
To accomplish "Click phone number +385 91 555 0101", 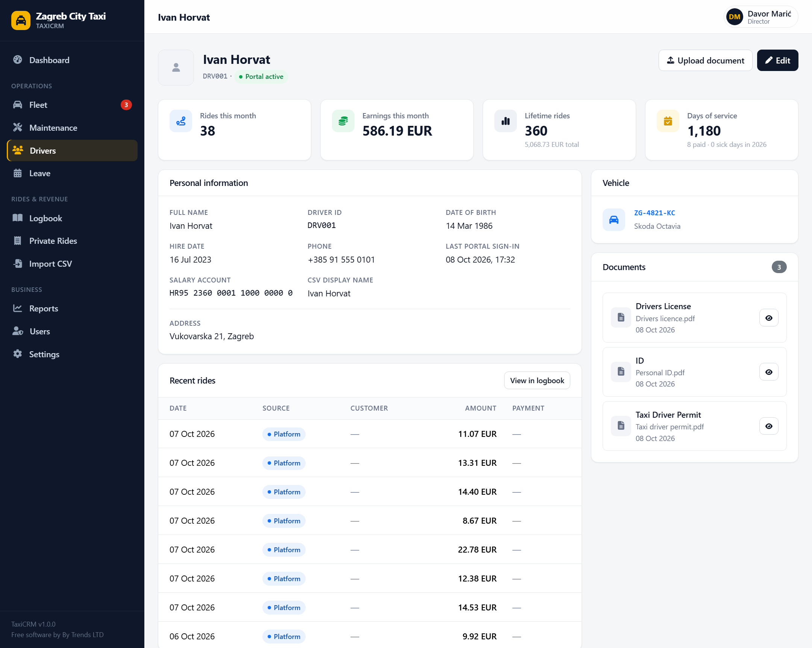I will click(341, 259).
